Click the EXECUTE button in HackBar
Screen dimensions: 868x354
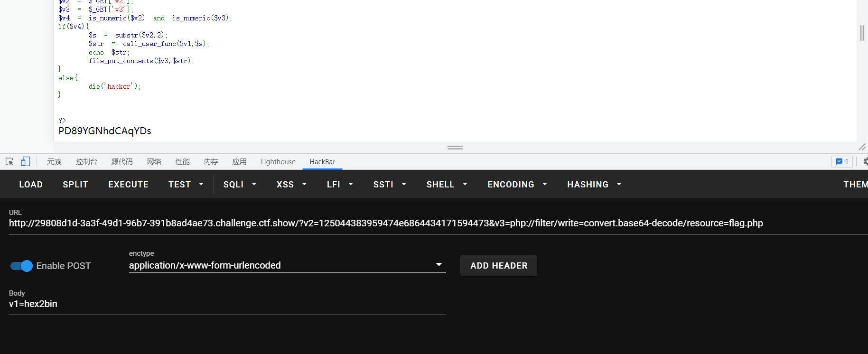click(x=128, y=185)
